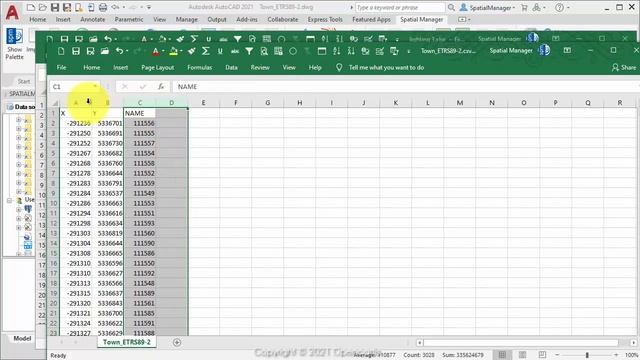The image size is (640, 360).
Task: Click Sort descending Z-A icon in front Excel
Action: pyautogui.click(x=351, y=51)
